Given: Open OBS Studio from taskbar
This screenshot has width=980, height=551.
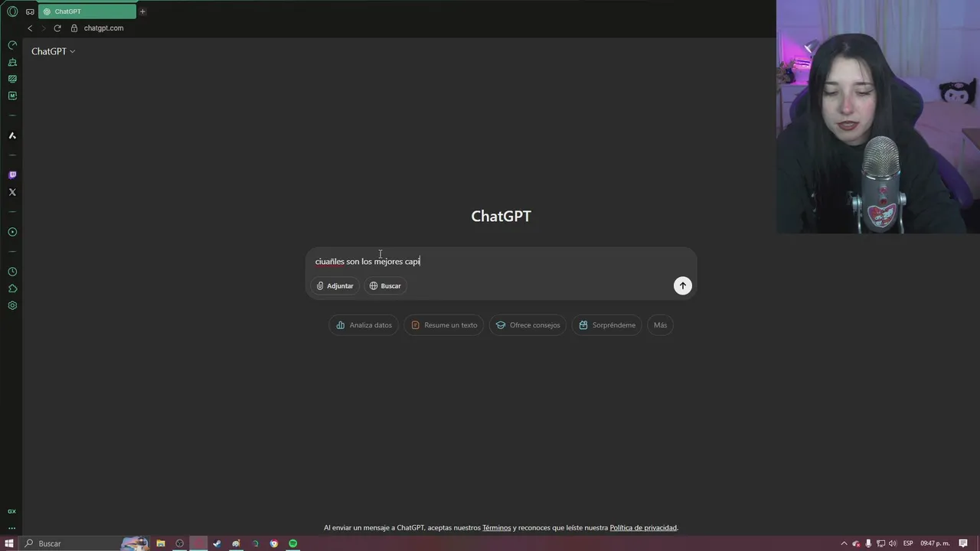Looking at the screenshot, I should [x=180, y=543].
